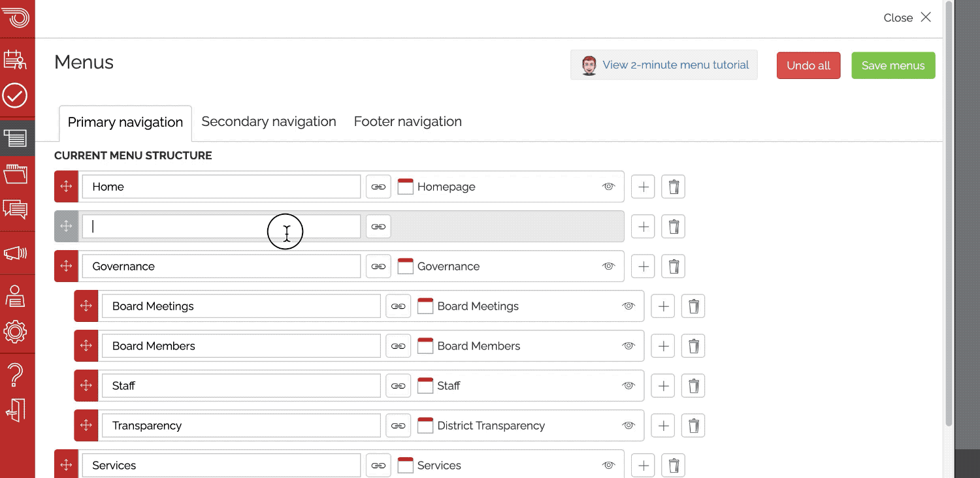The height and width of the screenshot is (478, 980).
Task: Click the move handle for Board Members
Action: (86, 346)
